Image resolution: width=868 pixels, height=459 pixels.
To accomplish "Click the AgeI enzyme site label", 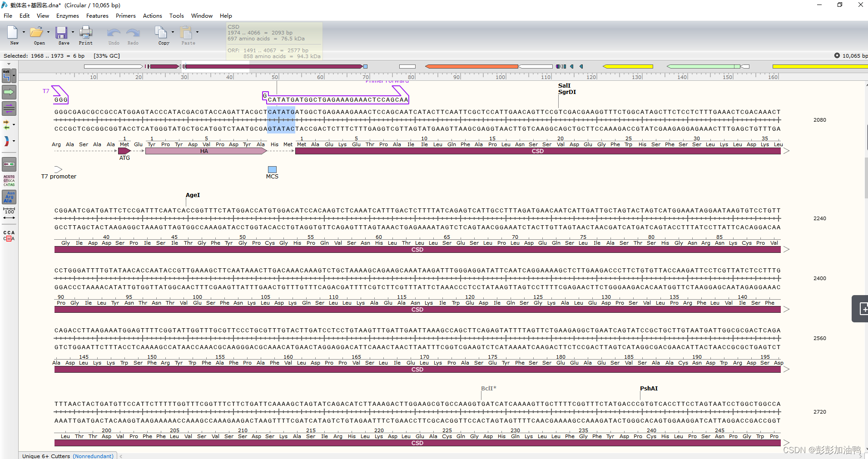I will click(x=193, y=195).
